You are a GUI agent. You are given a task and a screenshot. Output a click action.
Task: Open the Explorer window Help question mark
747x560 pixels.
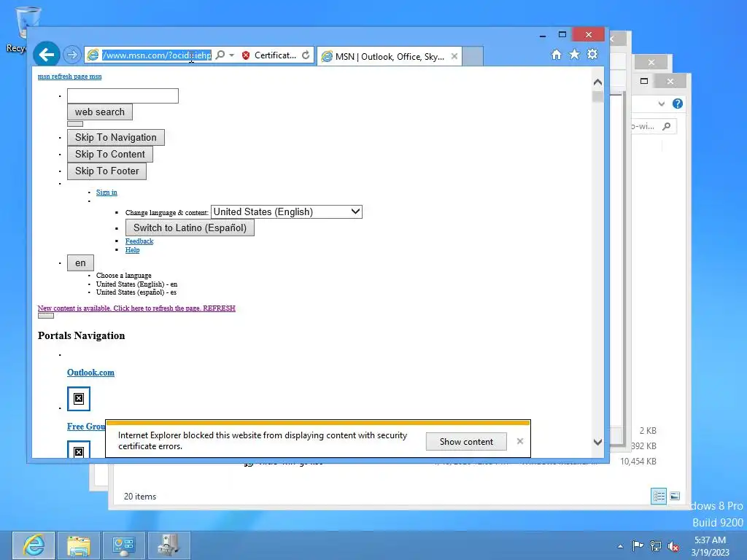[678, 104]
